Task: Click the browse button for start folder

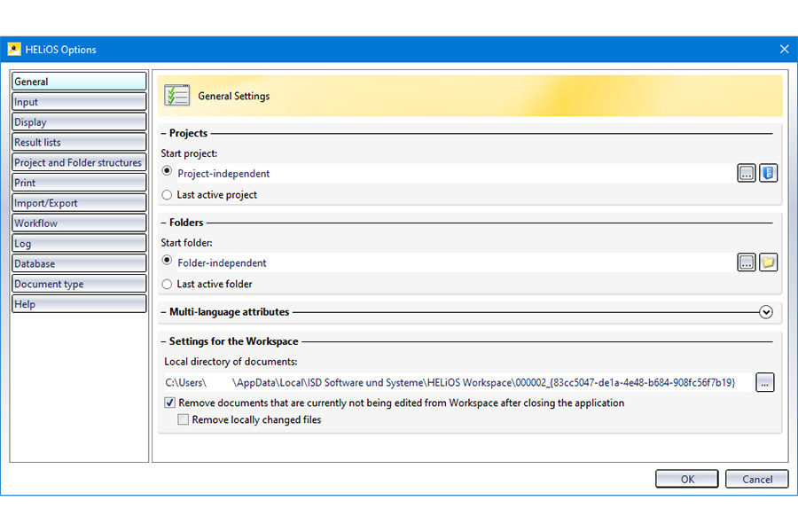Action: point(746,262)
